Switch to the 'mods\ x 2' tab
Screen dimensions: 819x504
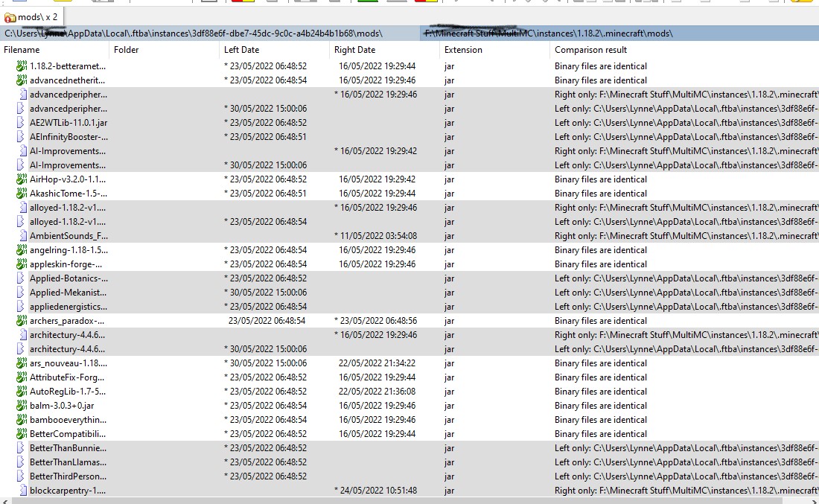click(x=31, y=17)
